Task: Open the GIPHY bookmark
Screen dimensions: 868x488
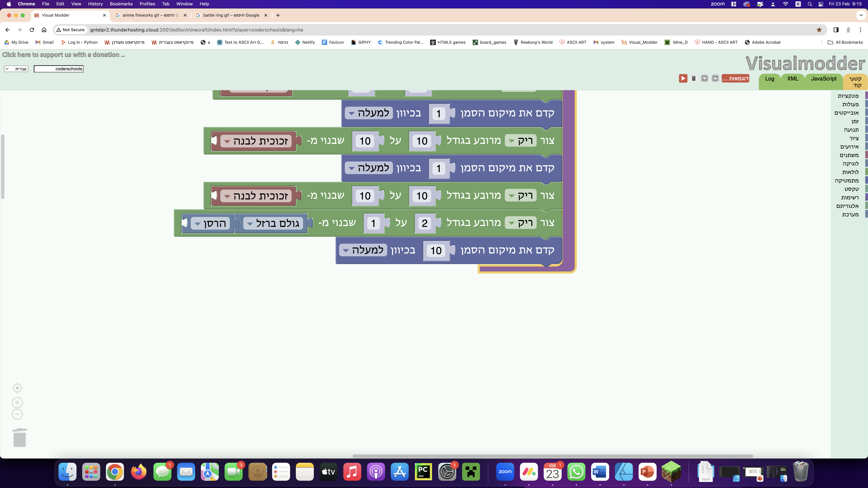Action: coord(361,42)
